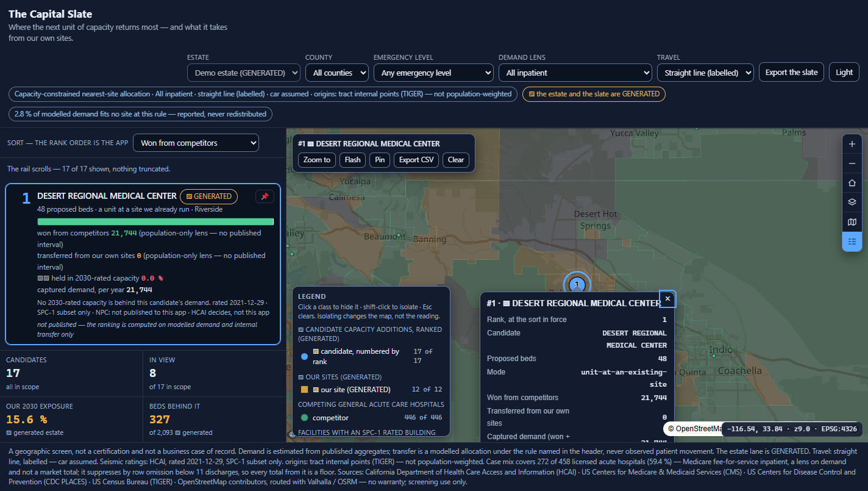This screenshot has width=868, height=491.
Task: Click the 2.8 % modelled demand chip
Action: coord(140,113)
